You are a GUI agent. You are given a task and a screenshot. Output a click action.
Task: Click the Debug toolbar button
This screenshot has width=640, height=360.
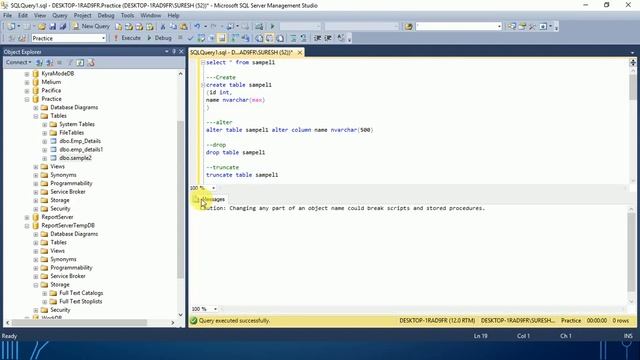click(159, 38)
